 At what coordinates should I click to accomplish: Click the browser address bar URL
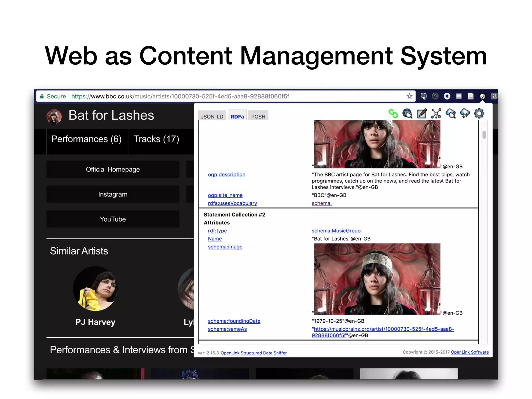point(180,96)
